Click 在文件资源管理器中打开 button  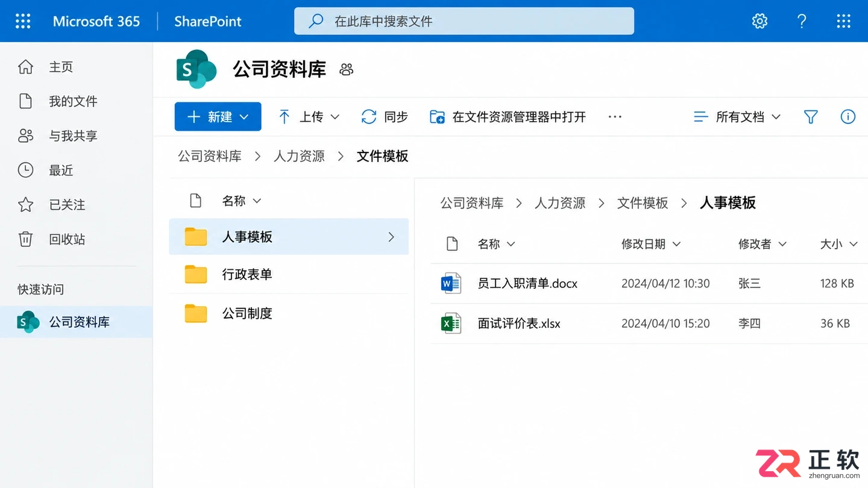[x=508, y=117]
